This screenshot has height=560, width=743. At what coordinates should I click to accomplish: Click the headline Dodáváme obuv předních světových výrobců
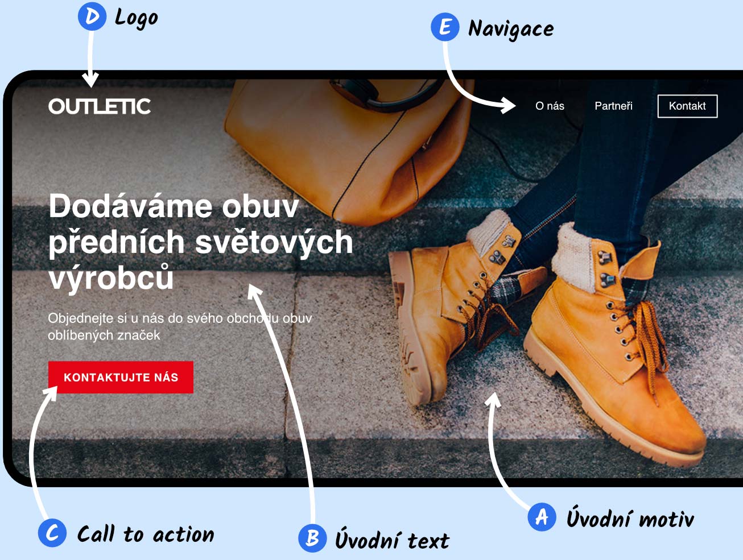point(200,242)
